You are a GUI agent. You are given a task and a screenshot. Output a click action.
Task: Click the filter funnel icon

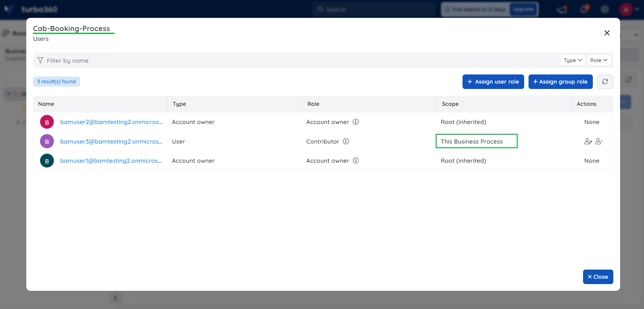click(40, 60)
